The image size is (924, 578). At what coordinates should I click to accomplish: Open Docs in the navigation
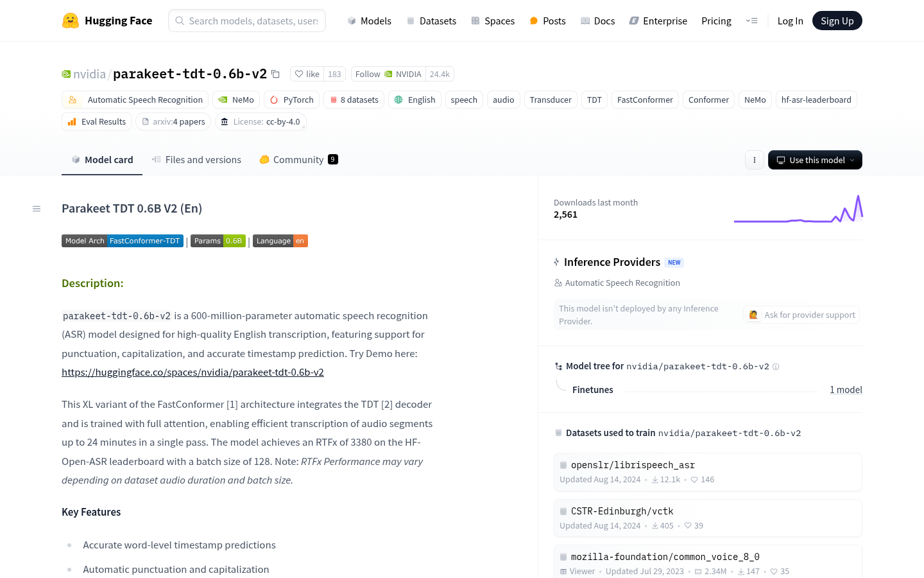point(597,21)
